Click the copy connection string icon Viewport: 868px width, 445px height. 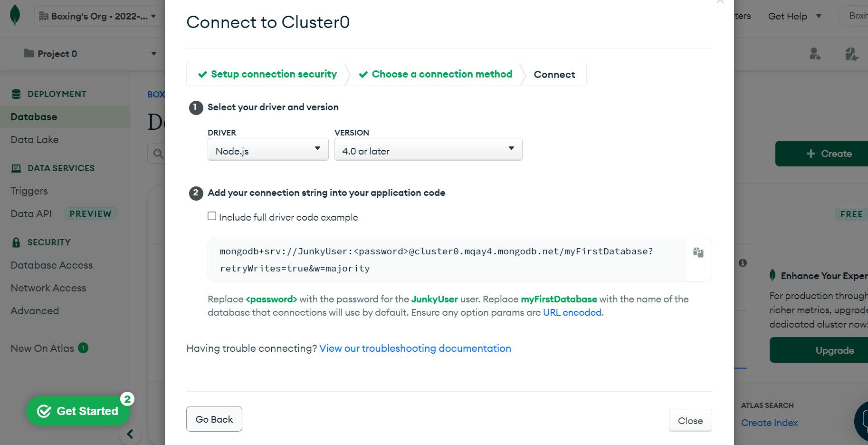point(698,252)
